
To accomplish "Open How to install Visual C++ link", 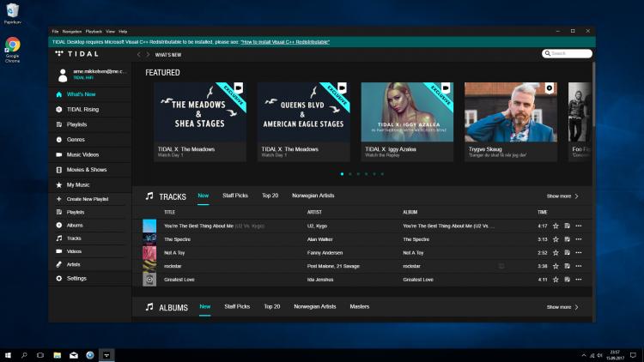I will (x=285, y=42).
